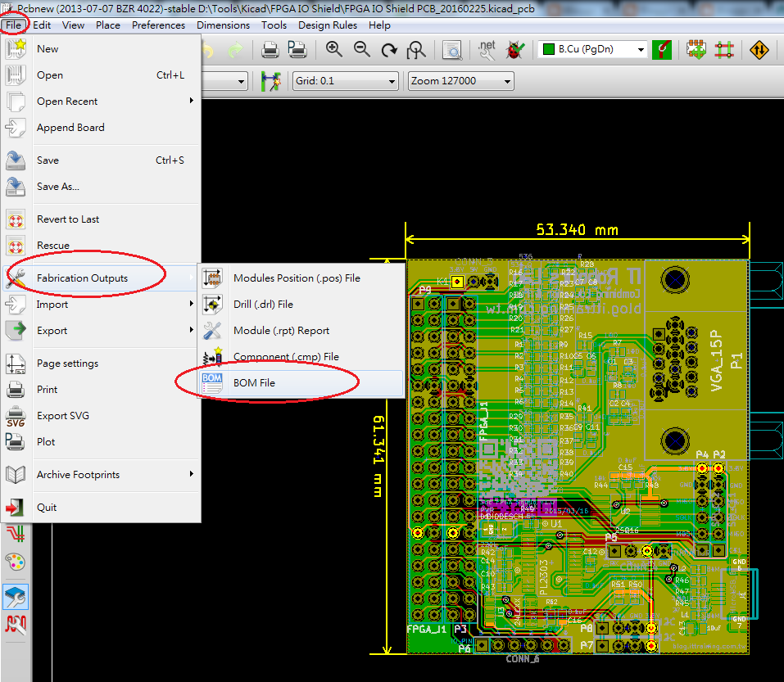Open the Design Rules menu
Viewport: 784px width, 682px height.
point(328,25)
